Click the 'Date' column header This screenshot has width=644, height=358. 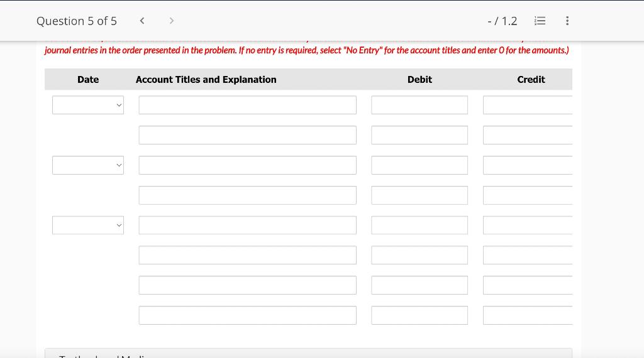[x=88, y=80]
